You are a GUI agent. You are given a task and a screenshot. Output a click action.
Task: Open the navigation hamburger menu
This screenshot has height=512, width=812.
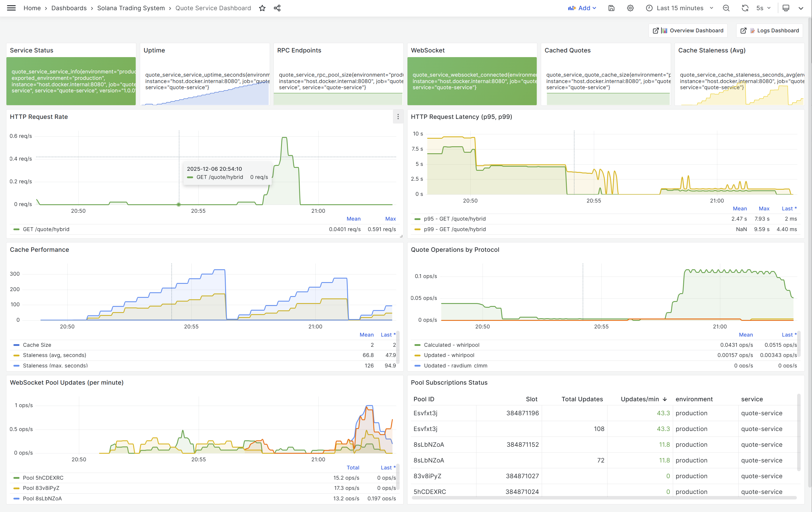point(11,8)
